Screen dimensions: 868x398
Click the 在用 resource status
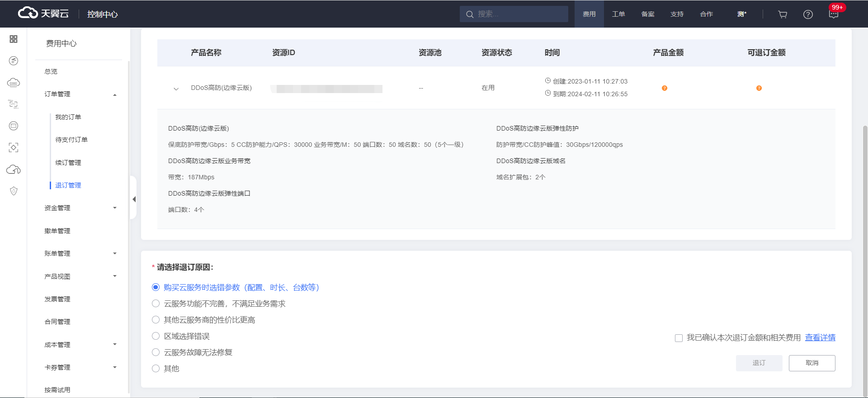(488, 88)
